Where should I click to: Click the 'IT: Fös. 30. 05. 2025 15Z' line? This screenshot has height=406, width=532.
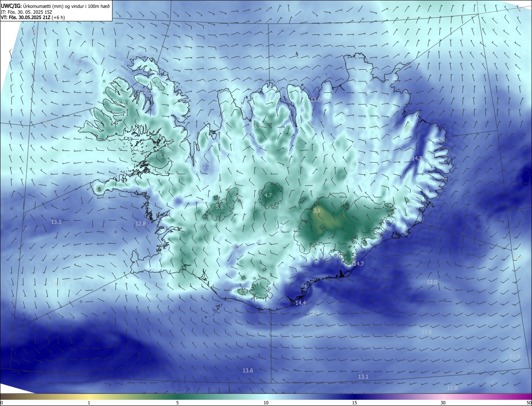pos(27,12)
